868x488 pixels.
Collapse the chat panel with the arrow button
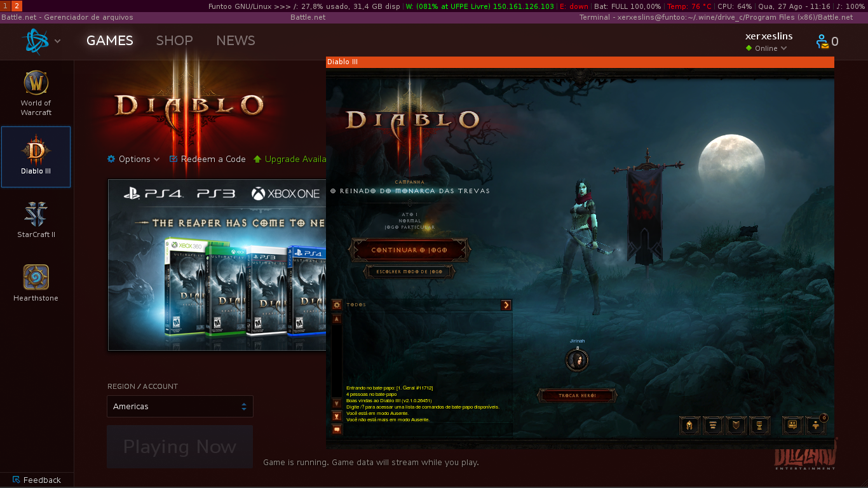[x=506, y=305]
